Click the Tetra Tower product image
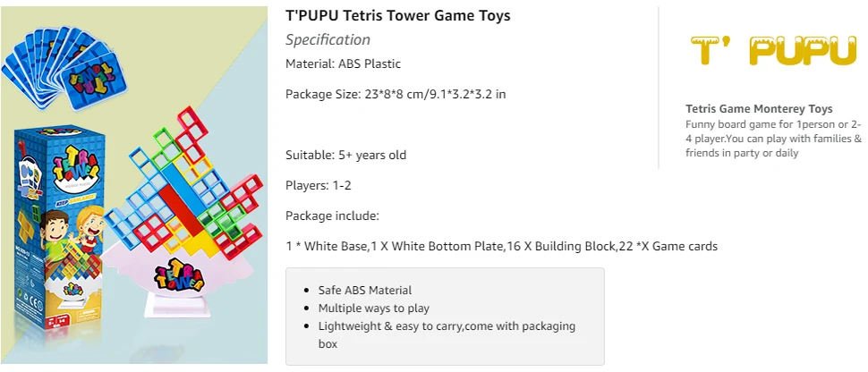The image size is (868, 372). pos(134,185)
